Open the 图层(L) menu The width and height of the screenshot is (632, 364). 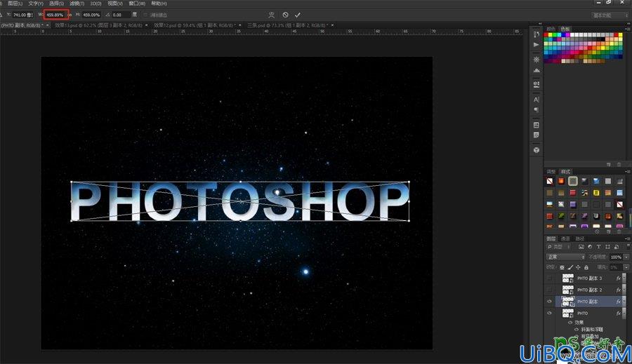click(x=15, y=4)
